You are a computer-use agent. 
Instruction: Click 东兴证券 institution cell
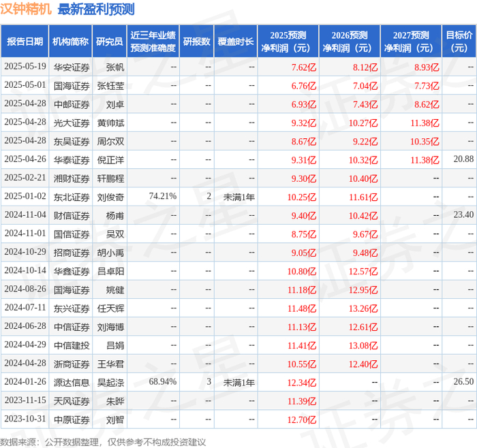point(72,308)
